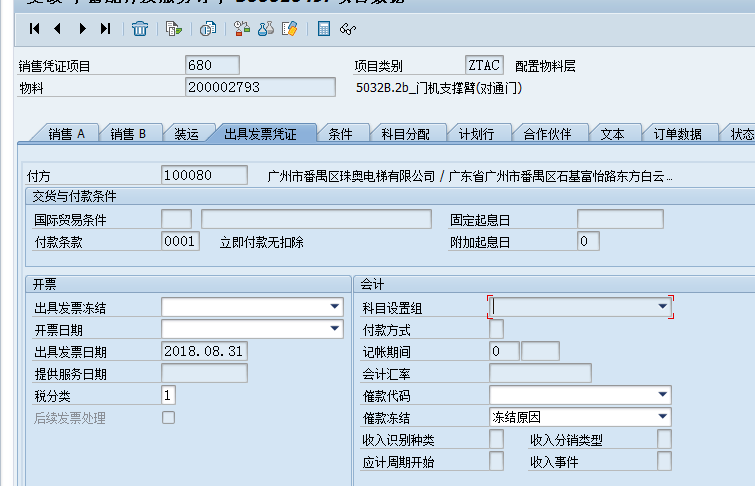The image size is (755, 486).
Task: Open the 订单数据 tab
Action: pyautogui.click(x=677, y=134)
